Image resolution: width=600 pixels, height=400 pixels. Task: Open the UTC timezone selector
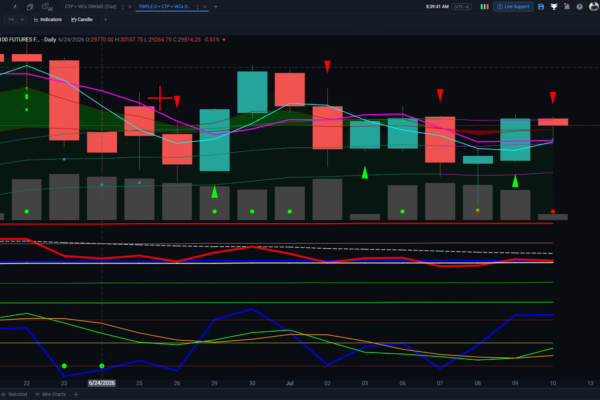(461, 7)
